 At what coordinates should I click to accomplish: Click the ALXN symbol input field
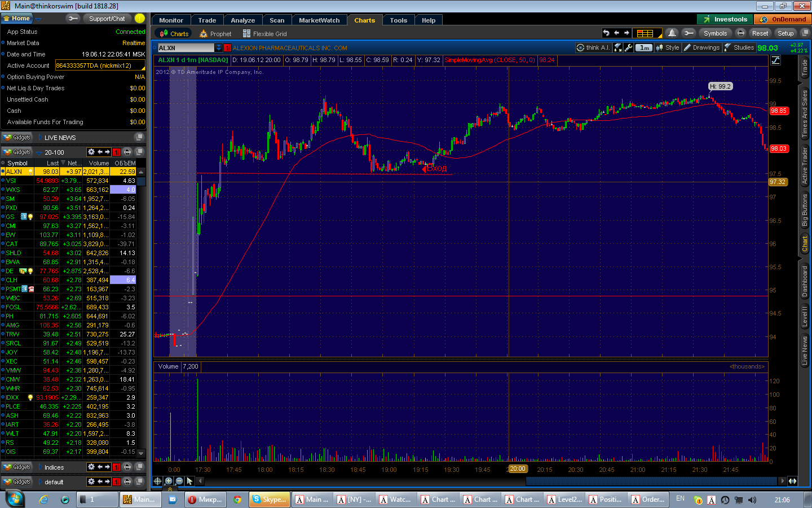tap(186, 48)
